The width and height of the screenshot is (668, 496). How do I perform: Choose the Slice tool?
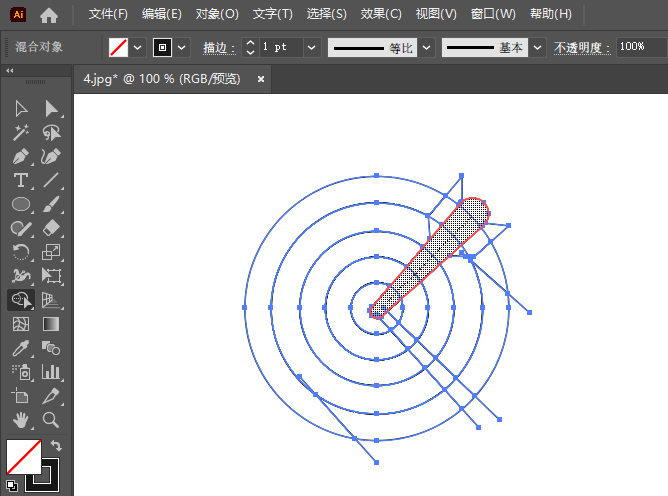tap(51, 396)
